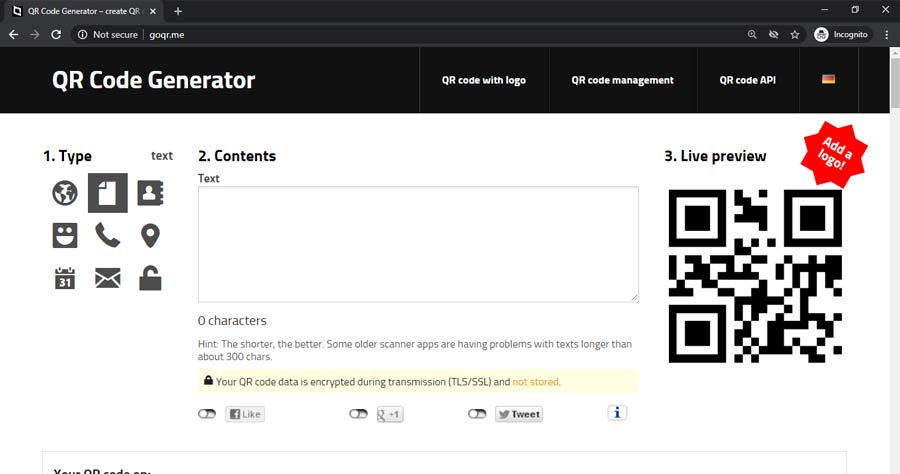Open the social info button
900x474 pixels.
617,413
